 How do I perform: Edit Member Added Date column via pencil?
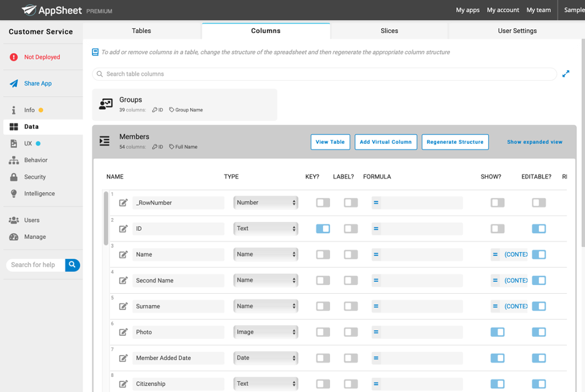tap(123, 358)
